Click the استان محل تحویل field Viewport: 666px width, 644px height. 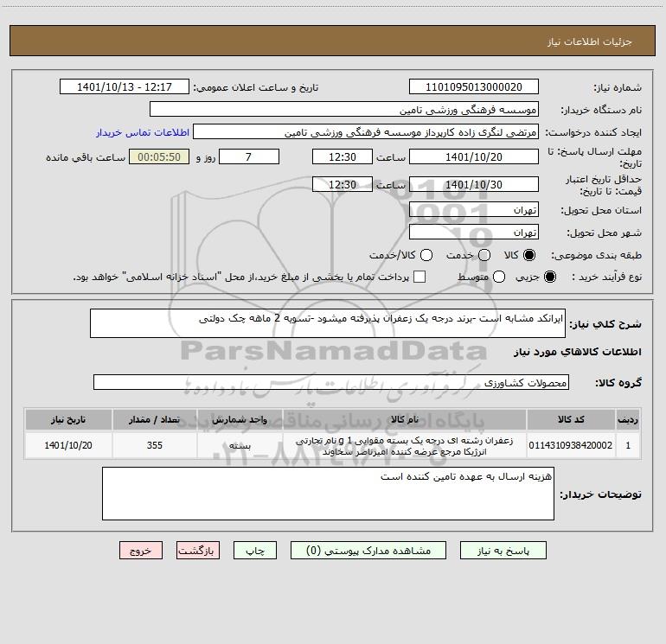click(474, 209)
